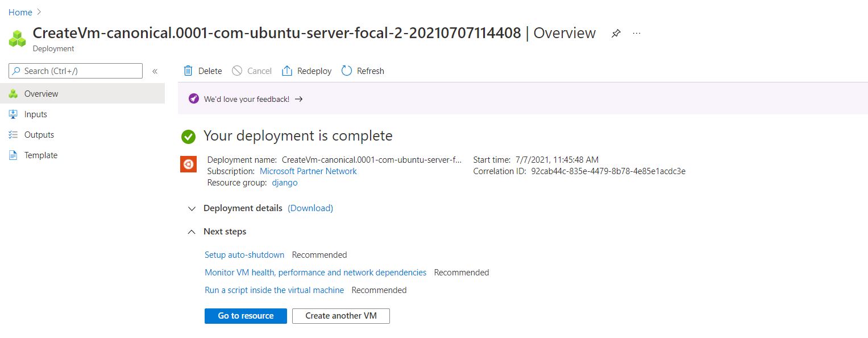Image resolution: width=868 pixels, height=338 pixels.
Task: Click the Refresh circular arrow icon
Action: point(347,71)
